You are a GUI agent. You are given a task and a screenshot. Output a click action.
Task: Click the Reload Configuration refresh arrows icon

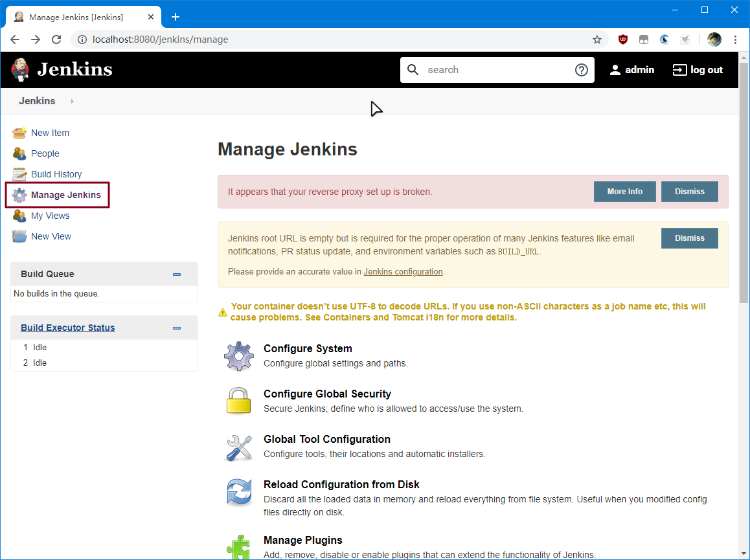239,492
